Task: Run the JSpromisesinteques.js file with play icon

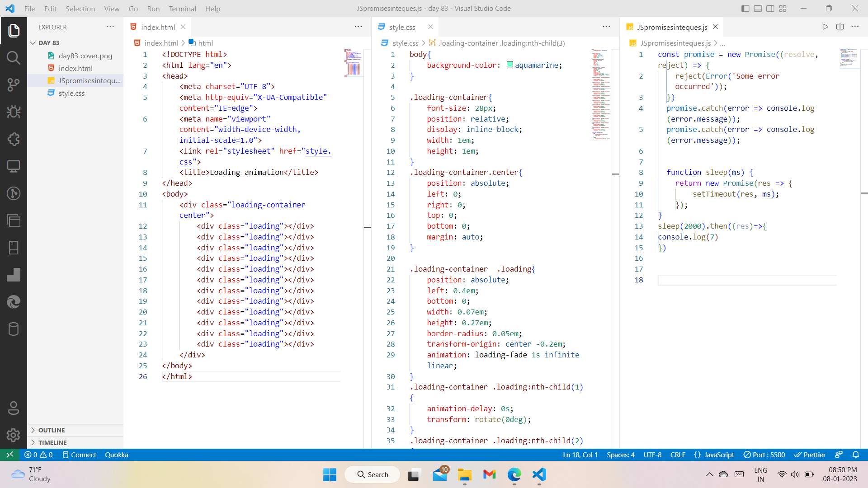Action: click(x=825, y=27)
